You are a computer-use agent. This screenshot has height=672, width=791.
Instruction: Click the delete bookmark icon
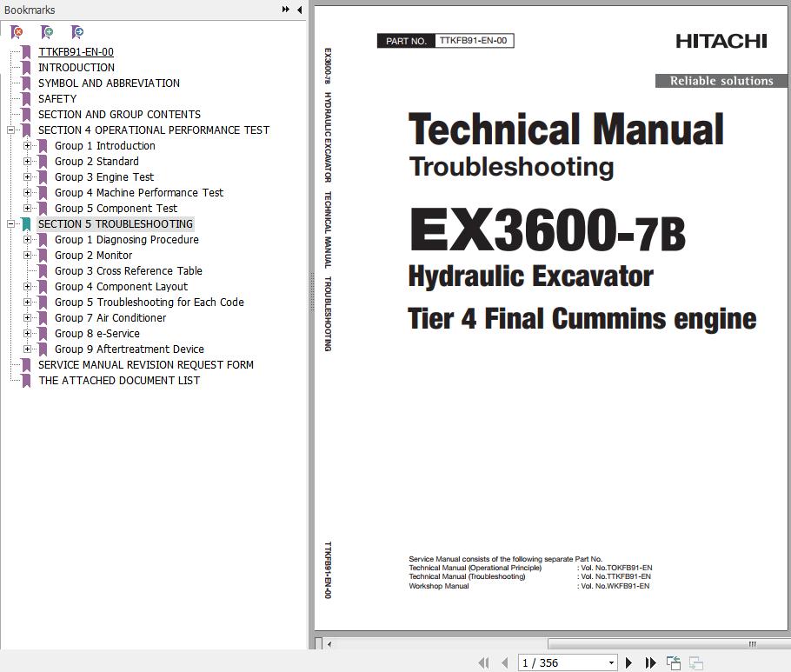[17, 32]
